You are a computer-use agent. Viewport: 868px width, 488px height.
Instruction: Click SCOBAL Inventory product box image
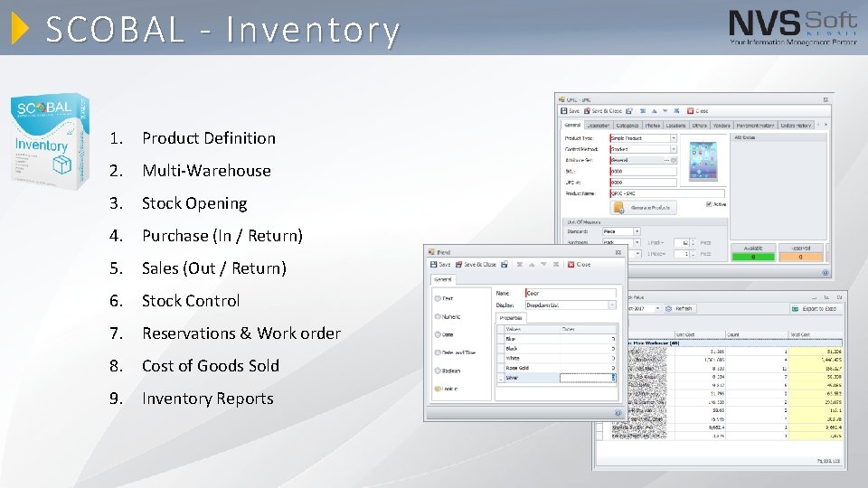click(50, 141)
